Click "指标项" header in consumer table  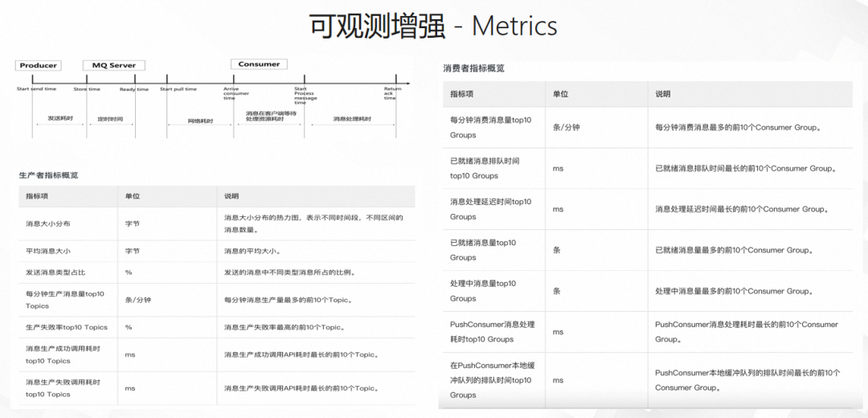(x=461, y=94)
